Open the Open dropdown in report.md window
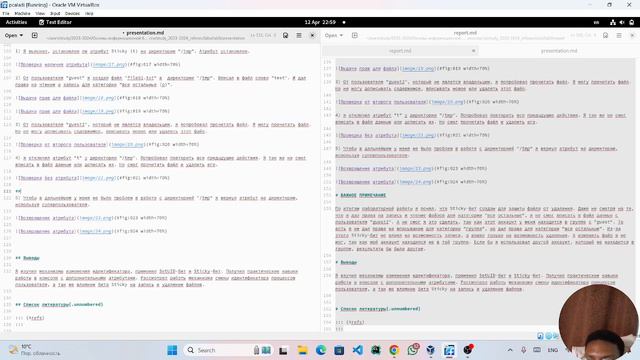This screenshot has width=640, height=360. click(334, 36)
